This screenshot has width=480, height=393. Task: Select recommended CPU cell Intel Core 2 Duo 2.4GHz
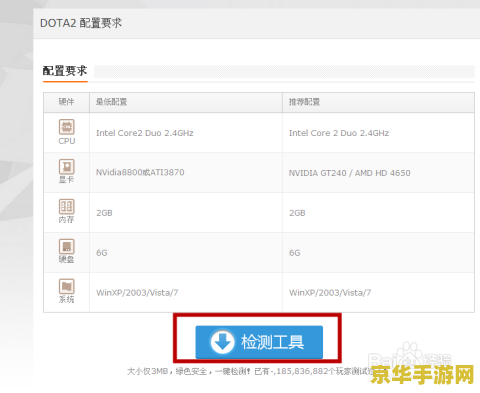click(x=378, y=133)
